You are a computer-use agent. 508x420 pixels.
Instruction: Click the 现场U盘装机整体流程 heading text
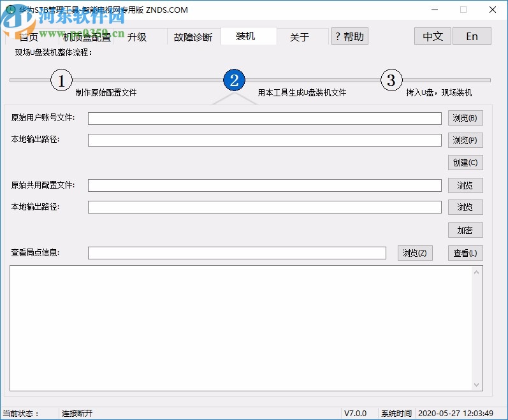(x=54, y=52)
